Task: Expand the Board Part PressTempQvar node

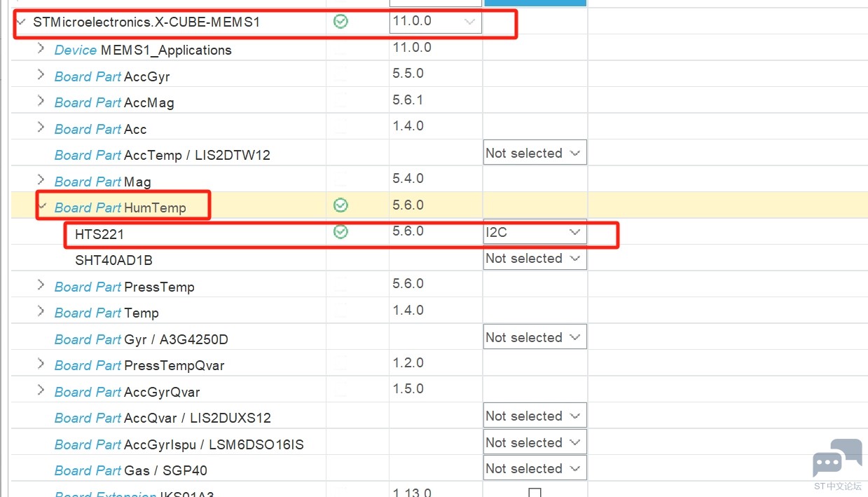Action: tap(41, 365)
